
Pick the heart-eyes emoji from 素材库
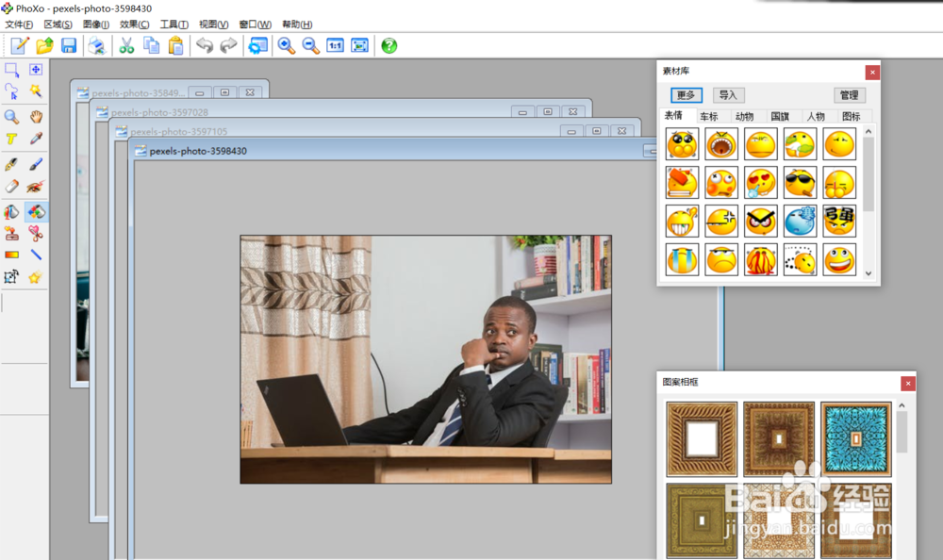coord(761,182)
